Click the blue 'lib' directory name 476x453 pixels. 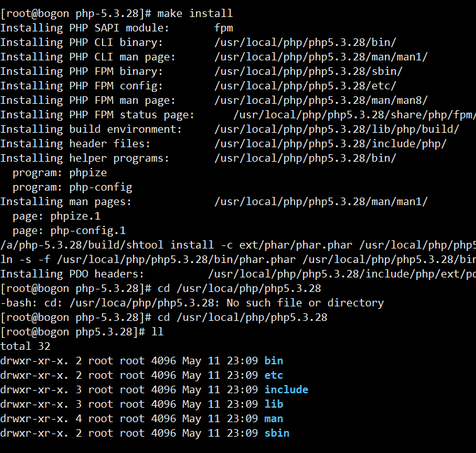tap(273, 404)
